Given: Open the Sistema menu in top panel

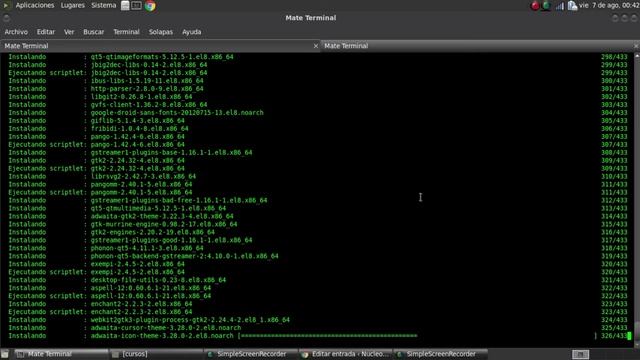Looking at the screenshot, I should 104,5.
